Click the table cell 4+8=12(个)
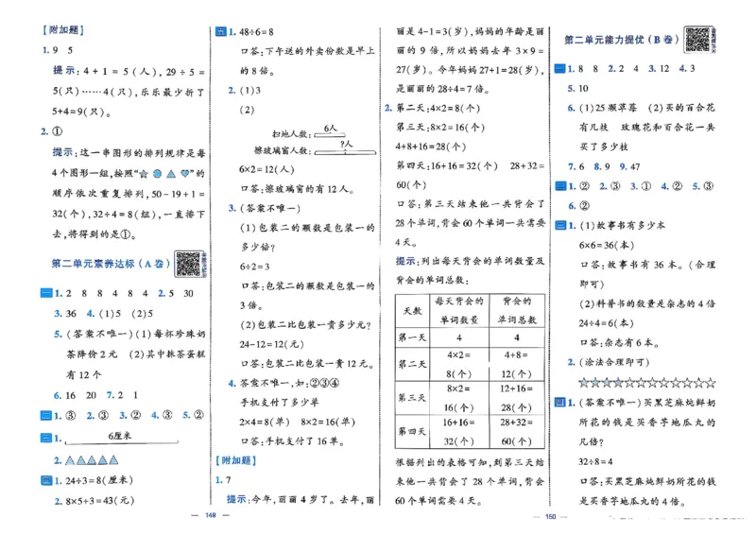Image resolution: width=756 pixels, height=535 pixels. [517, 364]
